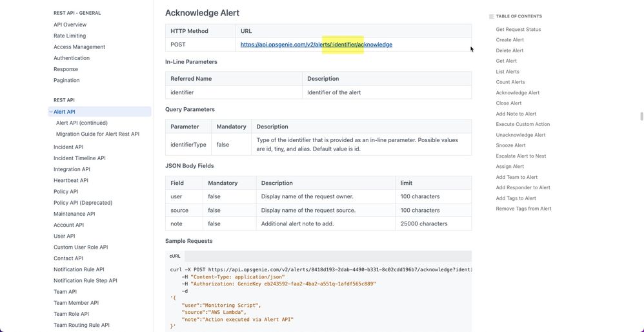This screenshot has width=644, height=332.
Task: Open the Incident API page
Action: (x=68, y=147)
